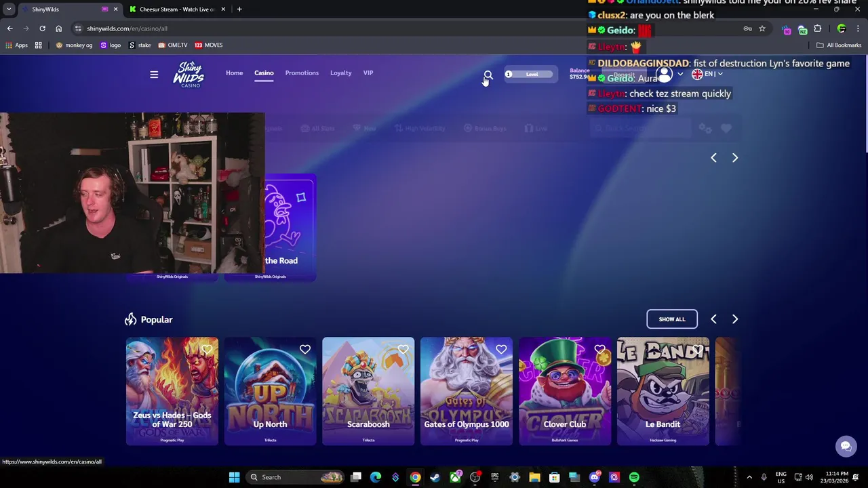Click the Shiny Wilds Casino logo
This screenshot has height=488, width=868.
[189, 74]
